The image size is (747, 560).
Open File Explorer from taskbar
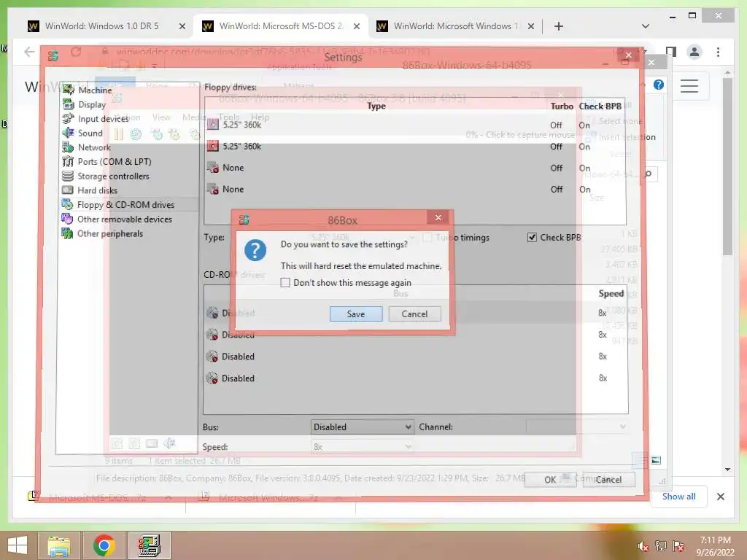(58, 545)
